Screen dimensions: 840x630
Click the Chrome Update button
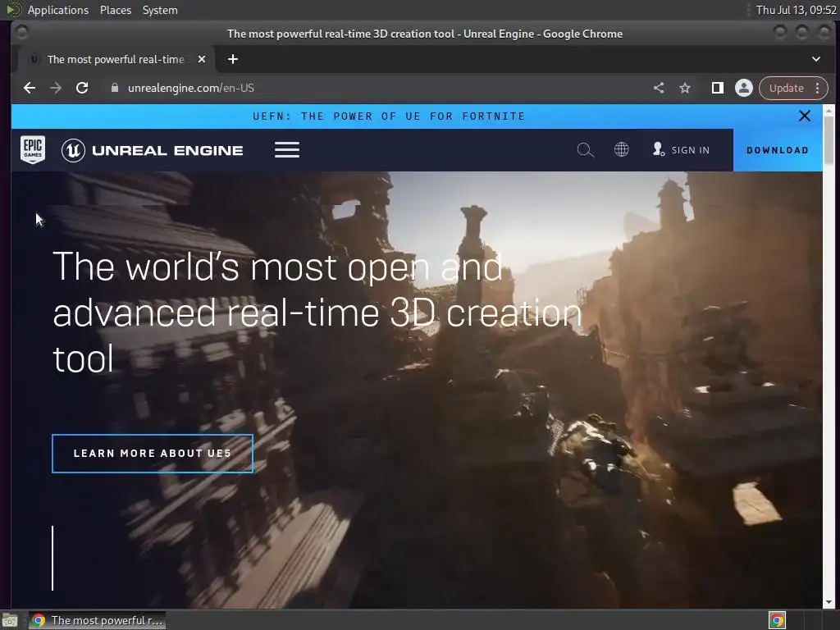click(x=786, y=88)
